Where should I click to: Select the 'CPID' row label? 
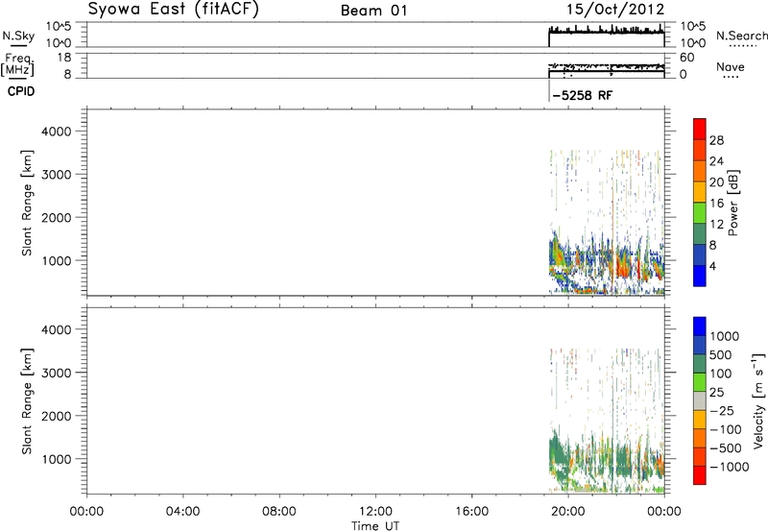(21, 91)
